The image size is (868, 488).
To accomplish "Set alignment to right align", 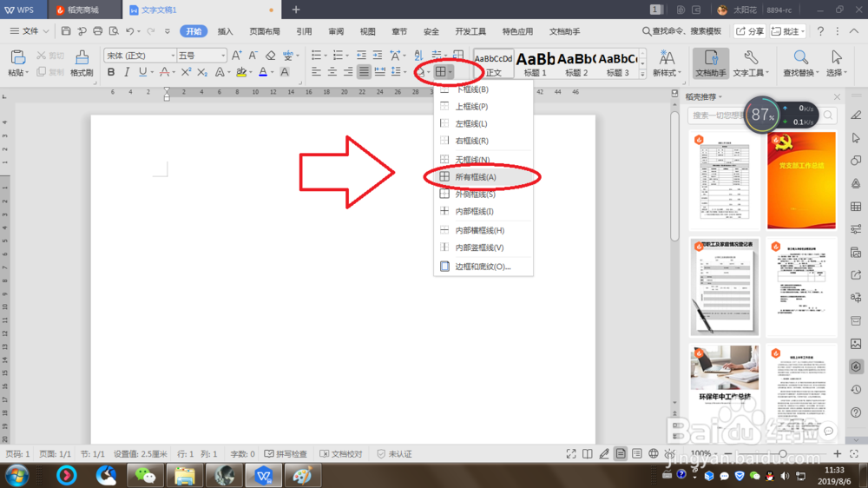I will click(x=348, y=71).
